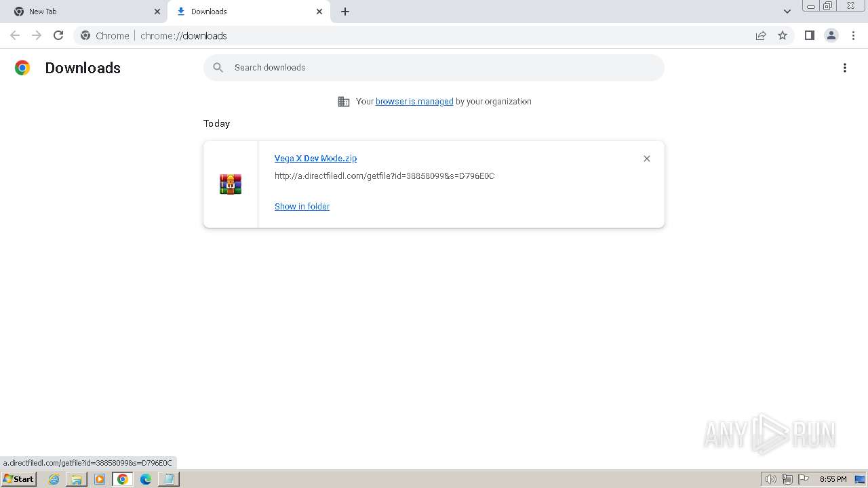Viewport: 868px width, 488px height.
Task: Click the volume speaker tray icon
Action: click(770, 479)
